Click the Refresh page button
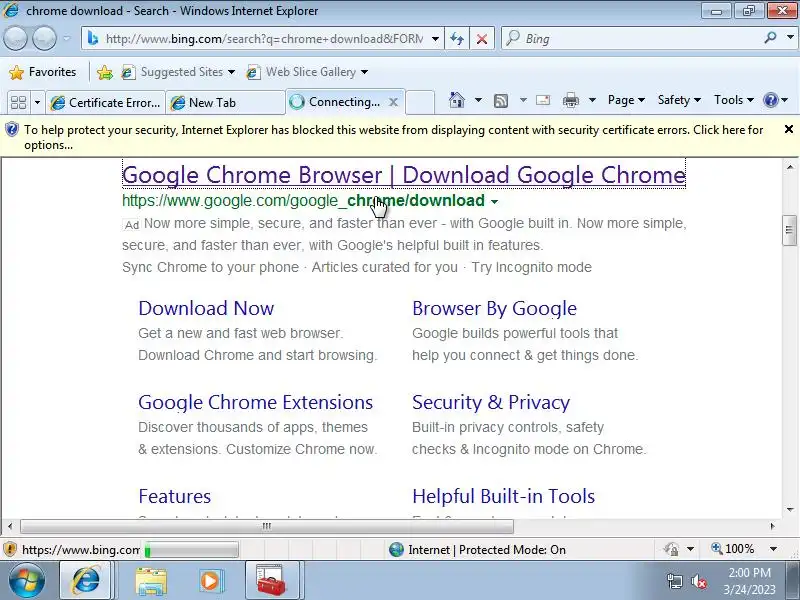The width and height of the screenshot is (800, 600). click(457, 39)
